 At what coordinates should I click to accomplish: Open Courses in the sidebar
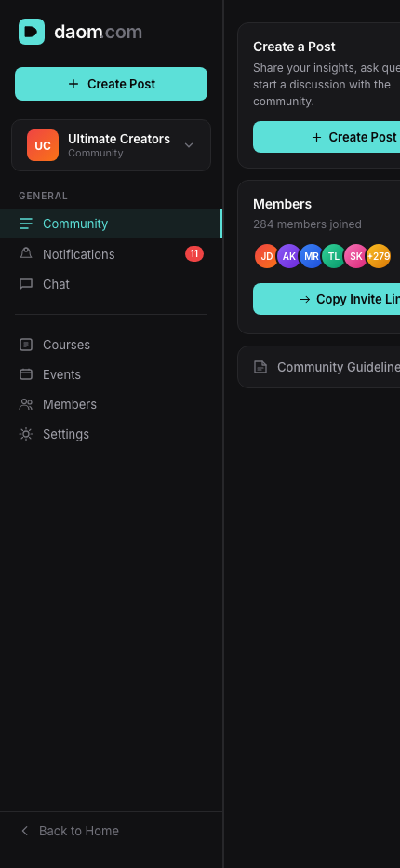coord(112,345)
